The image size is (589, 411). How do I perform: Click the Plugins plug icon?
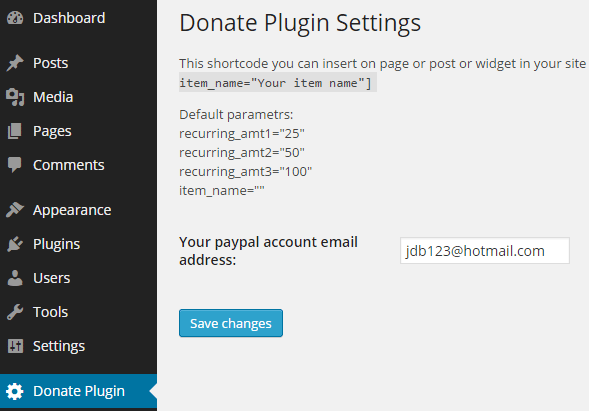point(15,244)
